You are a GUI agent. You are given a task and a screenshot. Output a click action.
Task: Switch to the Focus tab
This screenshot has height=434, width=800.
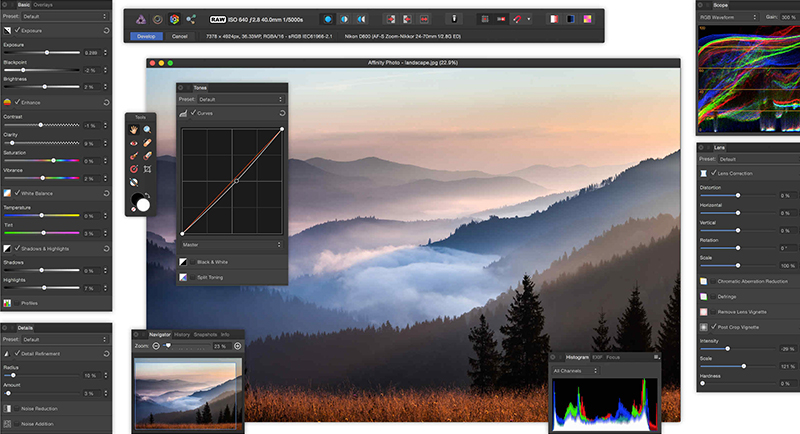click(613, 357)
